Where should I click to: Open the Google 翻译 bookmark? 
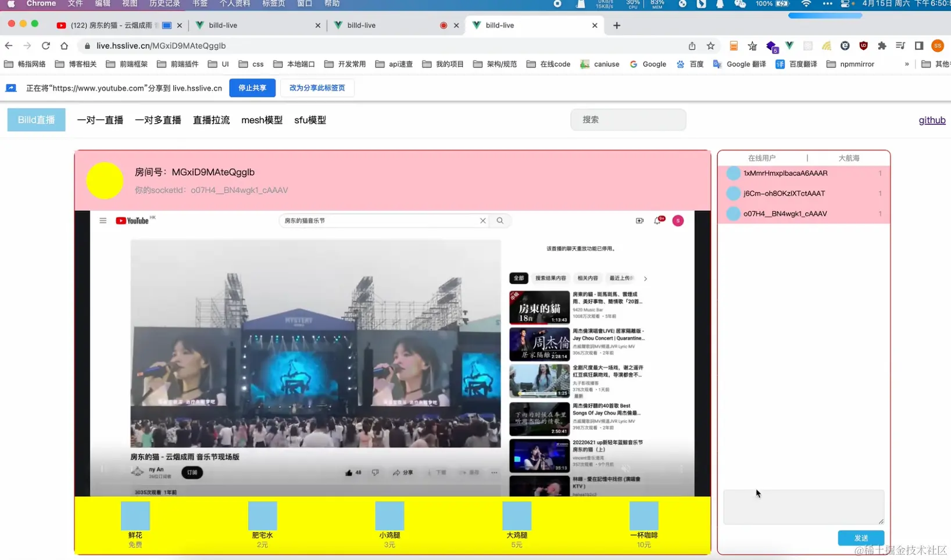(x=739, y=64)
